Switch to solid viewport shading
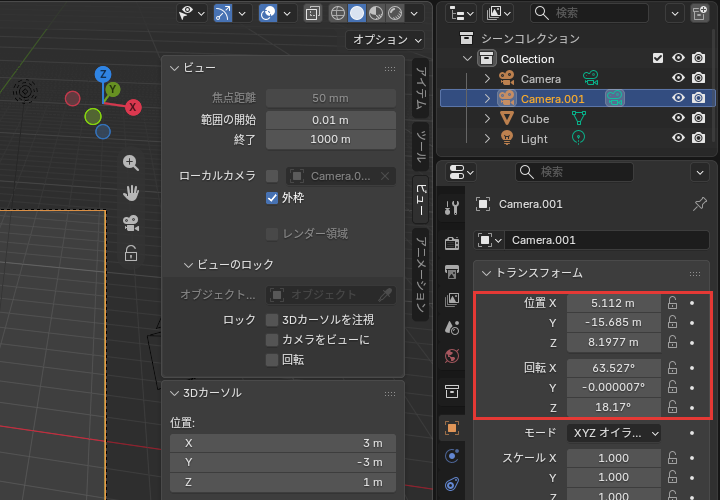This screenshot has width=720, height=500. click(x=357, y=13)
